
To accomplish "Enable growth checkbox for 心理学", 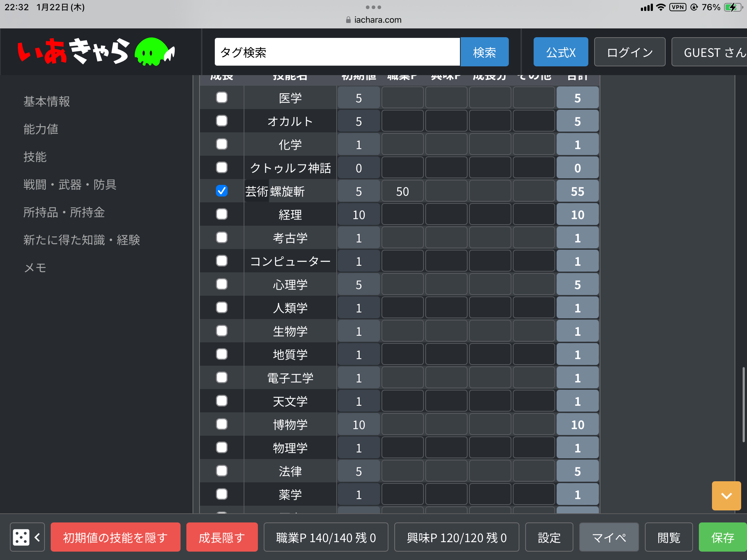I will (x=221, y=284).
